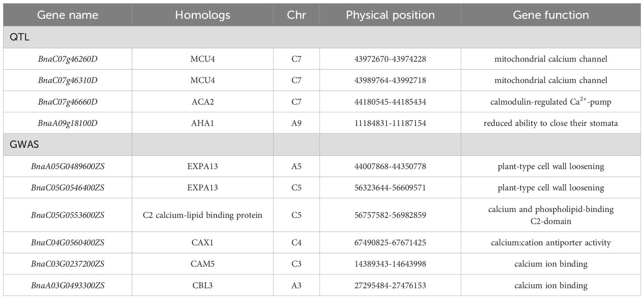Select the ACA2 homolog cell
Image resolution: width=644 pixels, height=299 pixels.
202,102
